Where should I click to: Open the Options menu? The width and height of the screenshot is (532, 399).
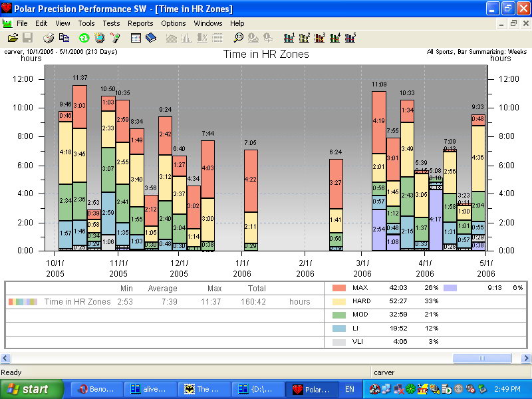pyautogui.click(x=174, y=23)
